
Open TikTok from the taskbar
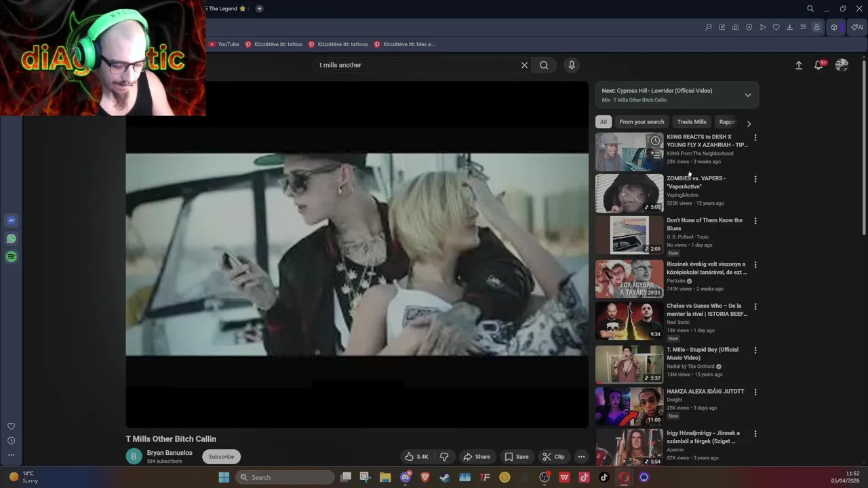pos(604,477)
